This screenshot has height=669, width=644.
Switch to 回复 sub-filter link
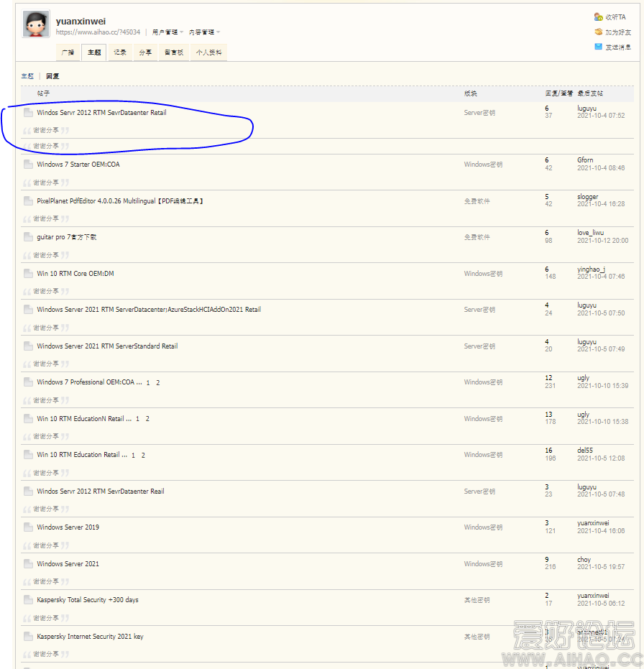(x=52, y=76)
